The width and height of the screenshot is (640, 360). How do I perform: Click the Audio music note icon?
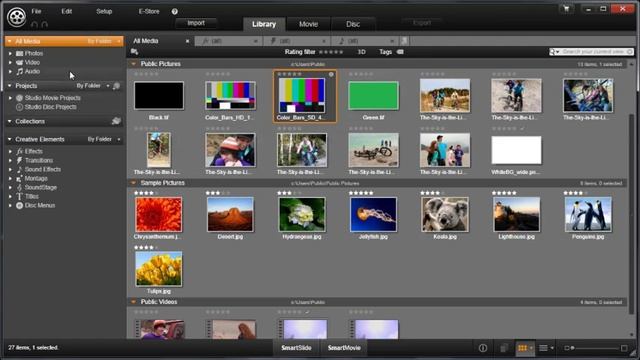(x=19, y=71)
